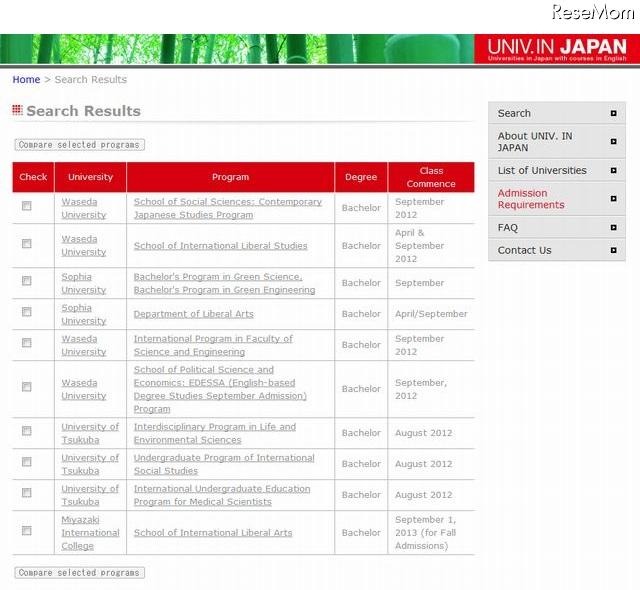Click the Degree column header
640x590 pixels.
361,177
